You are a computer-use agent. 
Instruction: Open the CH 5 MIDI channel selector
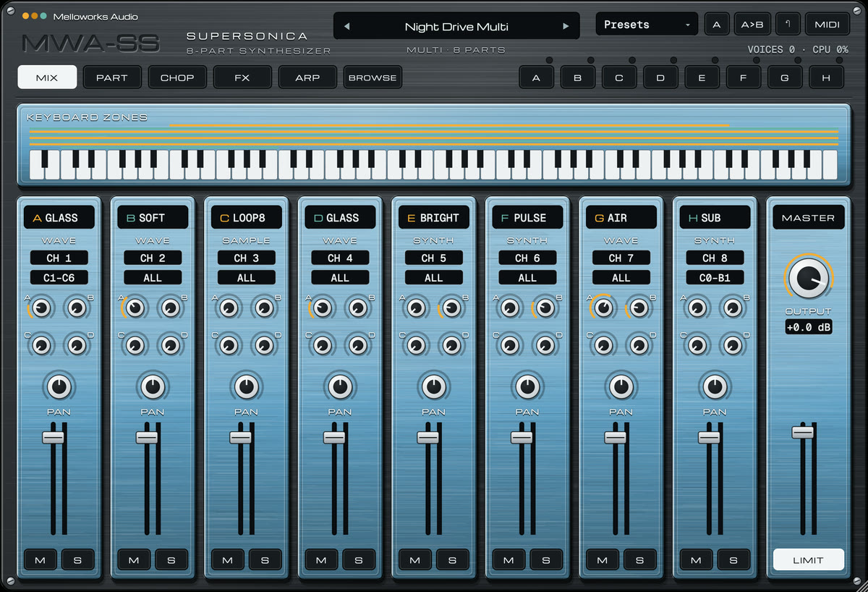coord(434,258)
